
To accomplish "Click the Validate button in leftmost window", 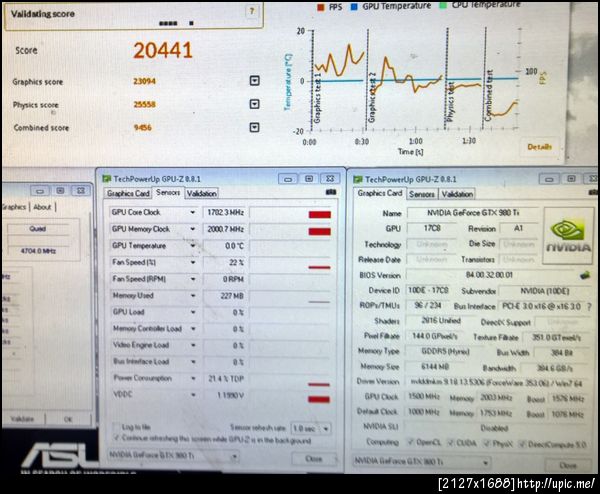I will click(22, 419).
